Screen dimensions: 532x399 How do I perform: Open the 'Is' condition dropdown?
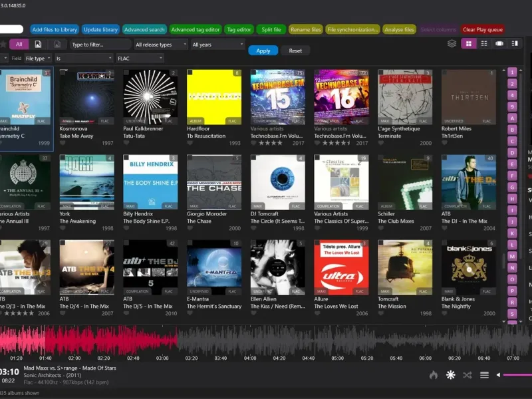click(84, 59)
